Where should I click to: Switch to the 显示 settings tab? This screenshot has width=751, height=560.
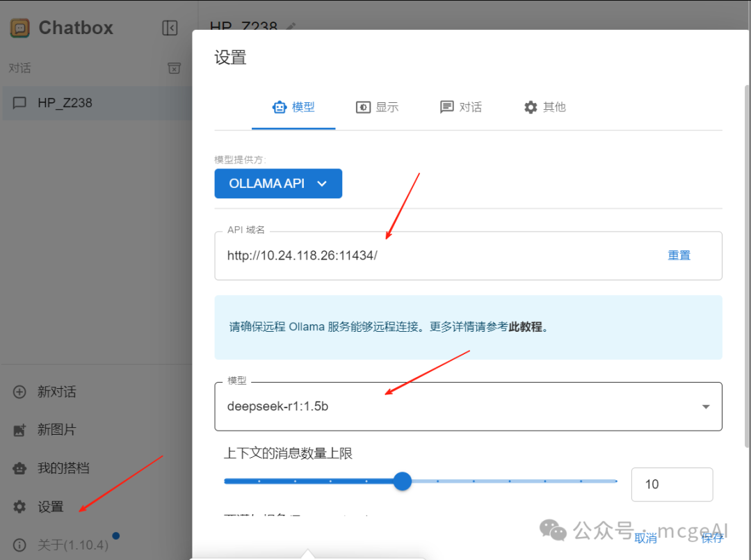click(x=378, y=107)
